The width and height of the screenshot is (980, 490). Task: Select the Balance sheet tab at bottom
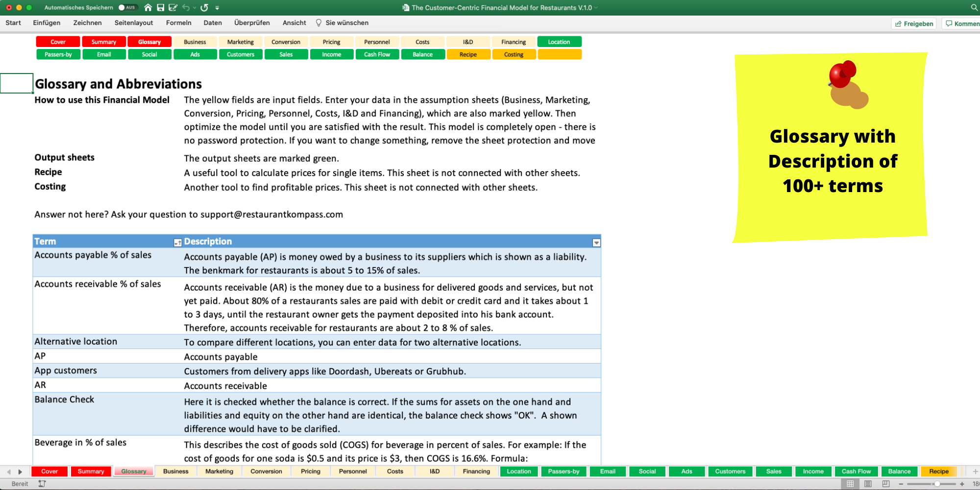[899, 471]
